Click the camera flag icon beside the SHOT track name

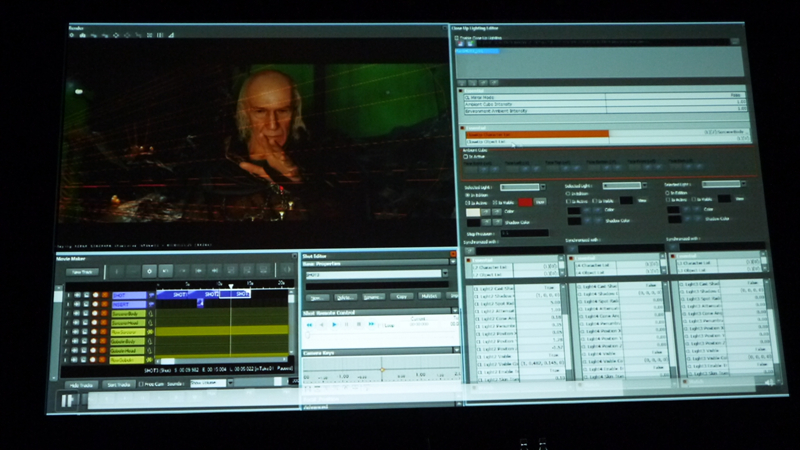151,295
